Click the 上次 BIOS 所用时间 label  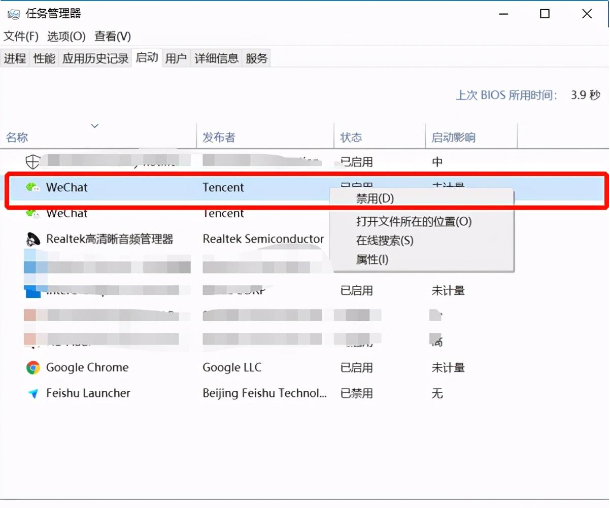click(507, 95)
